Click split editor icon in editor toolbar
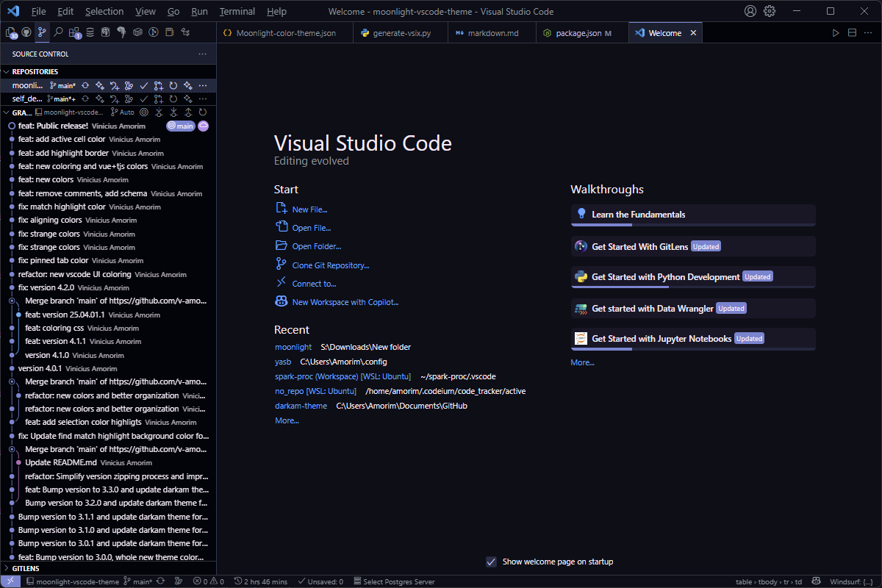Image resolution: width=882 pixels, height=588 pixels. [x=853, y=33]
